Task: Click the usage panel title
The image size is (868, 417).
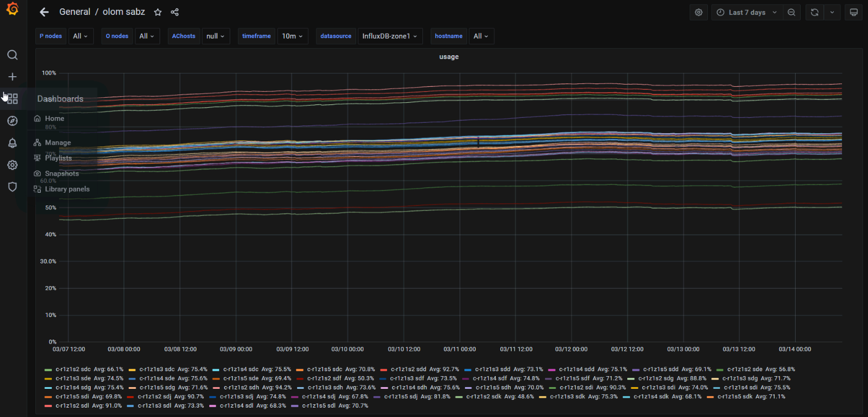Action: (448, 57)
